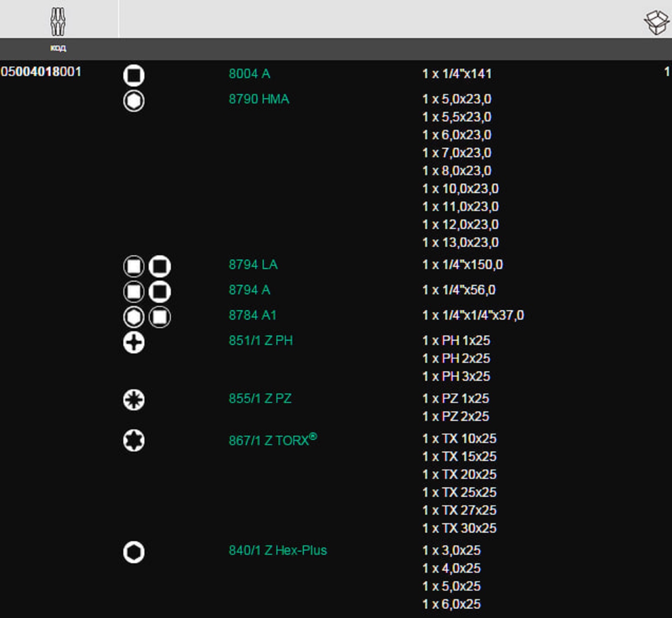Click the second square icon in 8794 LA row
Screen dimensions: 672x618
click(x=160, y=266)
